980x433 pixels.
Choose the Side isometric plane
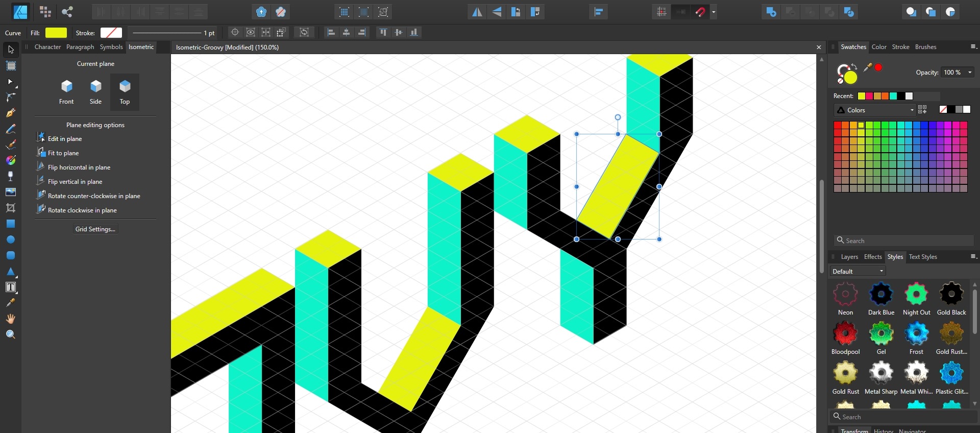(x=95, y=92)
